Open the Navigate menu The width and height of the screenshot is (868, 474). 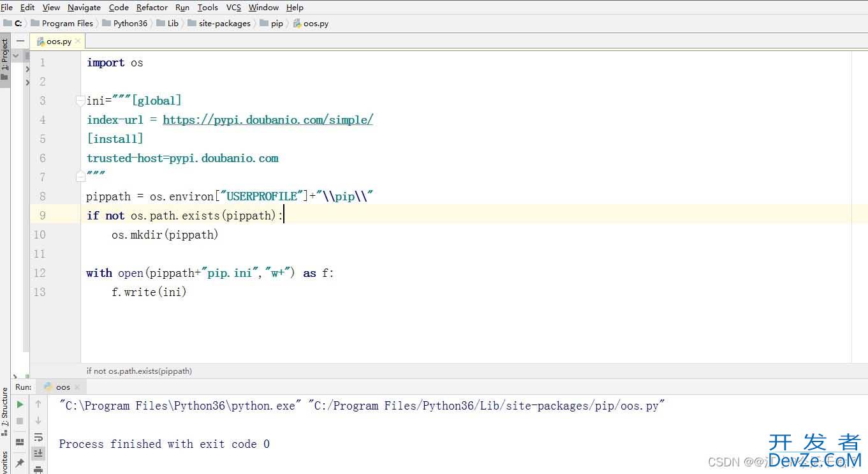click(x=84, y=8)
